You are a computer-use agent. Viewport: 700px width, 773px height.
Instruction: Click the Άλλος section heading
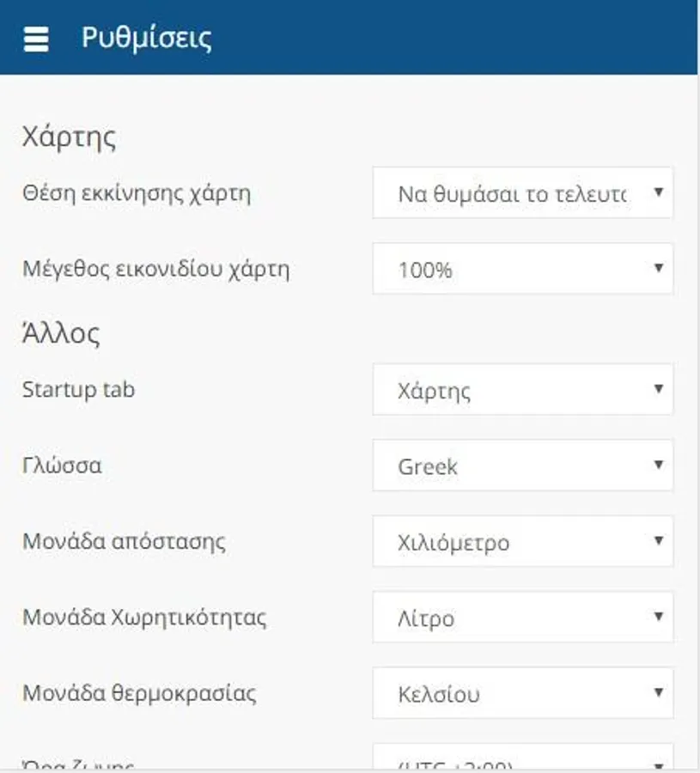coord(61,333)
